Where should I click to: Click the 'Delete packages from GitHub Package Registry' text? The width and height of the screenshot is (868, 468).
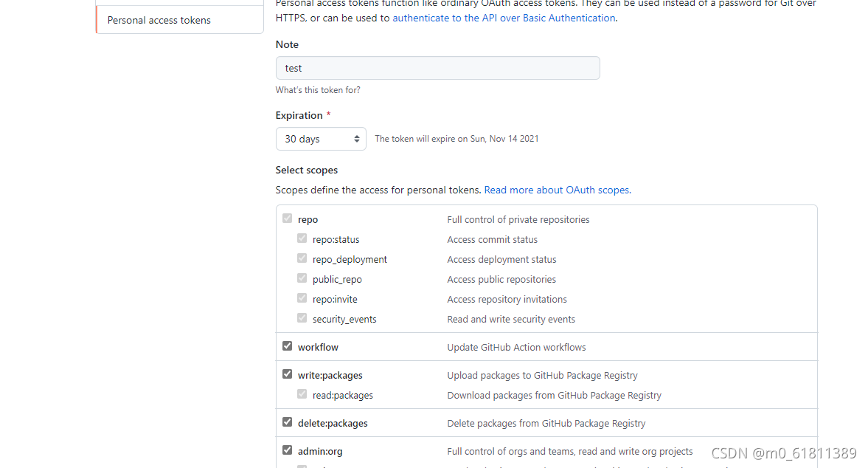coord(546,423)
